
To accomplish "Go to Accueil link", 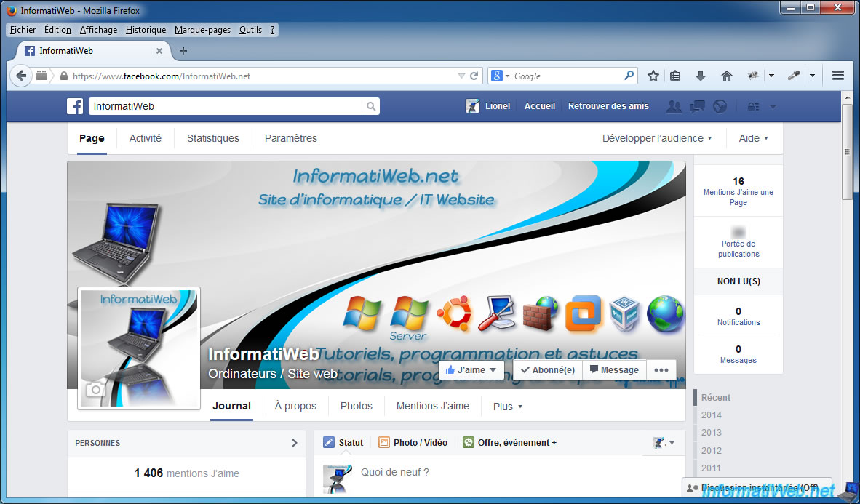I will point(540,106).
